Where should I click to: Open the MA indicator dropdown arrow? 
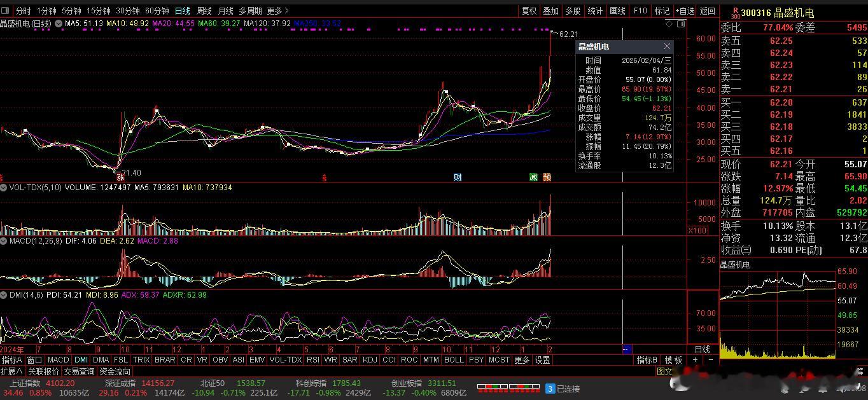click(59, 24)
